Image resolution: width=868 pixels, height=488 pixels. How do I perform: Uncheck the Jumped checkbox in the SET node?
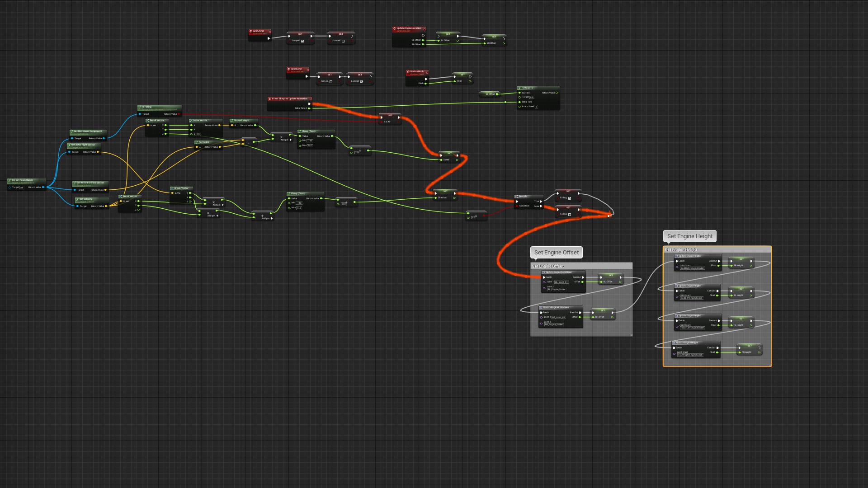click(x=302, y=42)
